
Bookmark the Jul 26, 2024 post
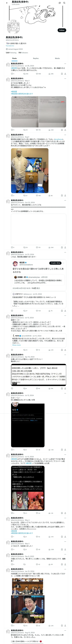point(62,74)
